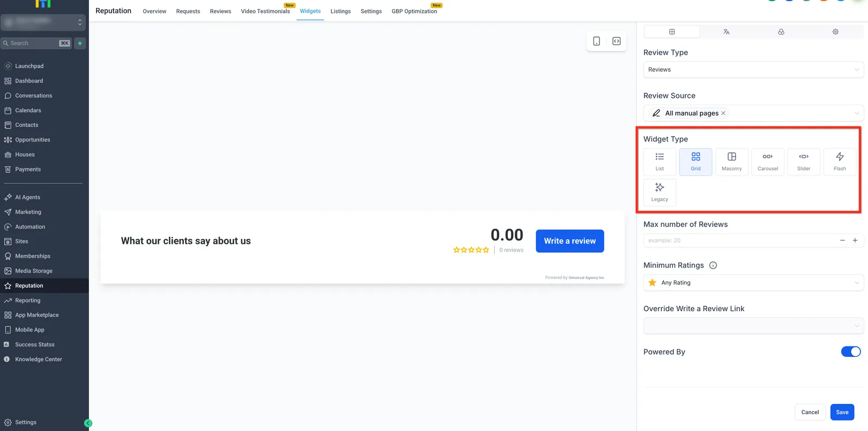Click the quick actions lightning icon
The width and height of the screenshot is (868, 431).
point(80,43)
